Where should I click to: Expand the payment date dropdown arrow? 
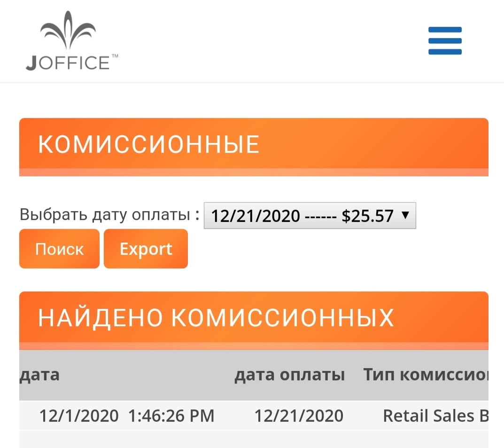point(406,215)
